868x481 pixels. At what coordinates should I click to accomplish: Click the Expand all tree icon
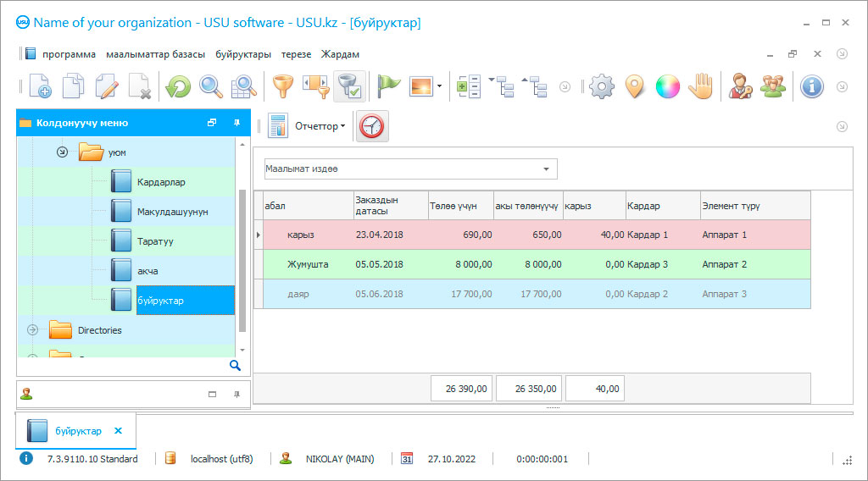click(502, 86)
